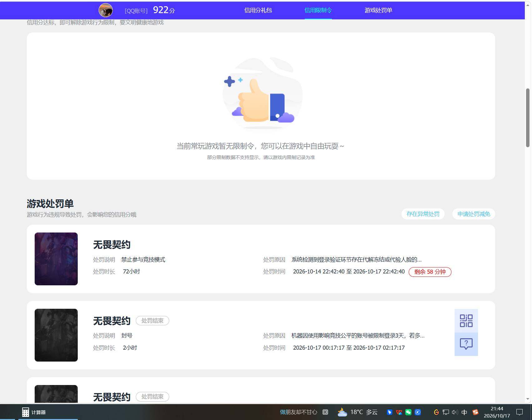532x420 pixels.
Task: Click the red V app icon in taskbar
Action: [x=399, y=412]
